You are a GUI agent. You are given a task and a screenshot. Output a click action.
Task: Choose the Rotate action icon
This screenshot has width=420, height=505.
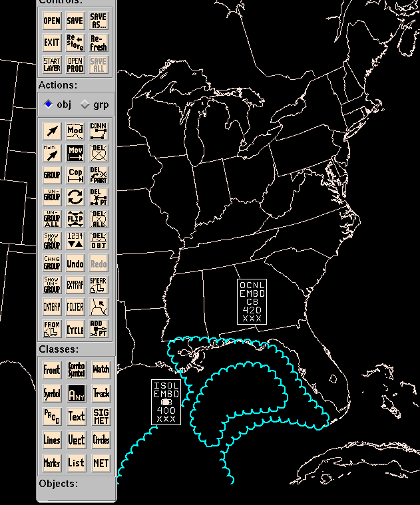click(x=75, y=196)
